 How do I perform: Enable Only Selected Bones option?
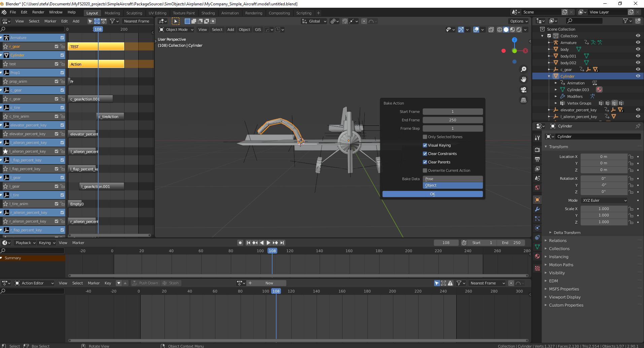point(425,137)
